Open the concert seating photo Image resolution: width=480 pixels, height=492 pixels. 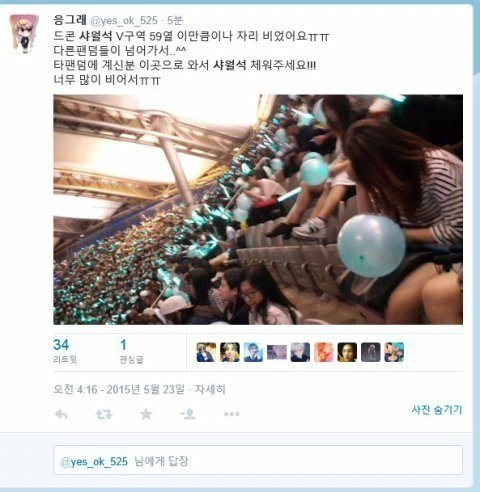click(x=258, y=210)
